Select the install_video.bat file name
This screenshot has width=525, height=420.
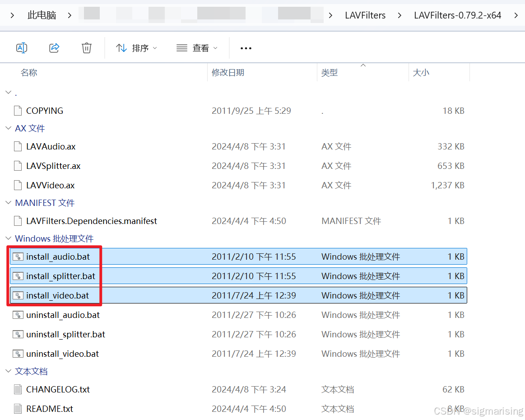tap(58, 296)
